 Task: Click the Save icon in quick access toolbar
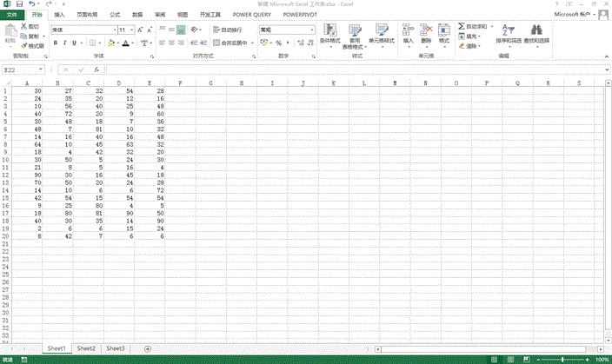coord(18,4)
